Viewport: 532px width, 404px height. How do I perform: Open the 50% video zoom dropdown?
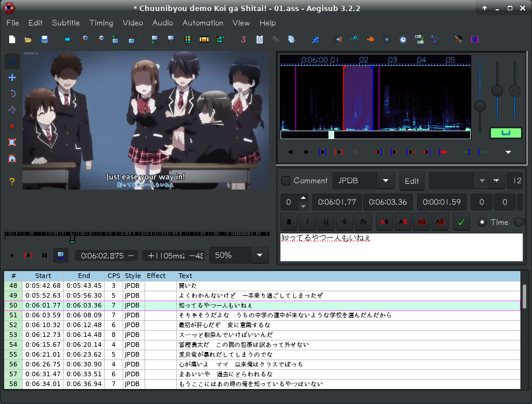point(260,255)
